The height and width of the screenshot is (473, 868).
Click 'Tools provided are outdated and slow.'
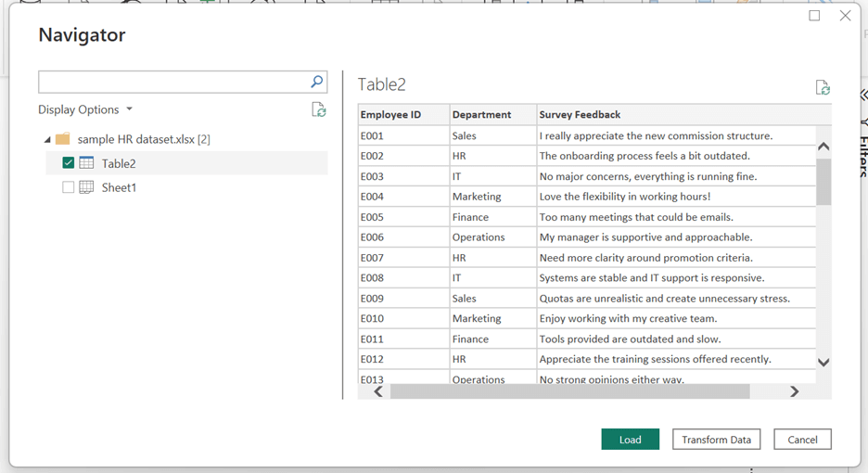pyautogui.click(x=630, y=339)
